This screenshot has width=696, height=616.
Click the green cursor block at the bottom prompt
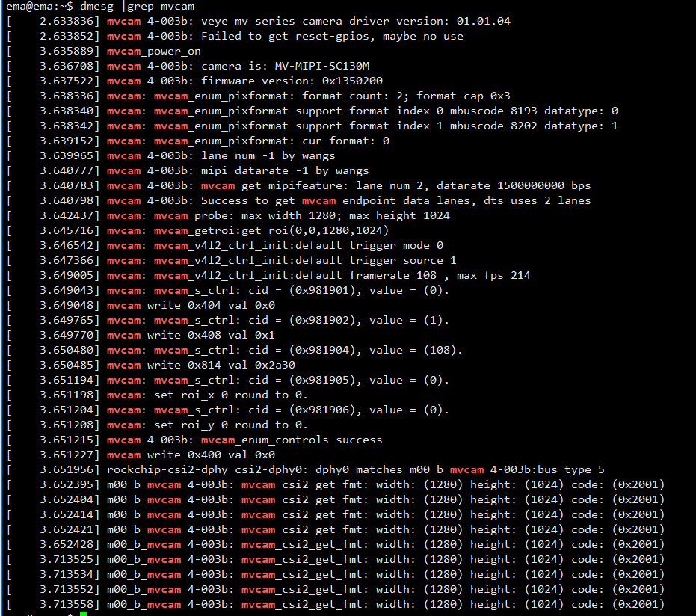coord(83,614)
